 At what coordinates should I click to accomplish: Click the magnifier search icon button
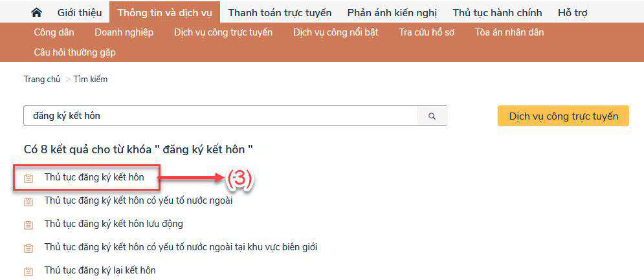pos(432,116)
